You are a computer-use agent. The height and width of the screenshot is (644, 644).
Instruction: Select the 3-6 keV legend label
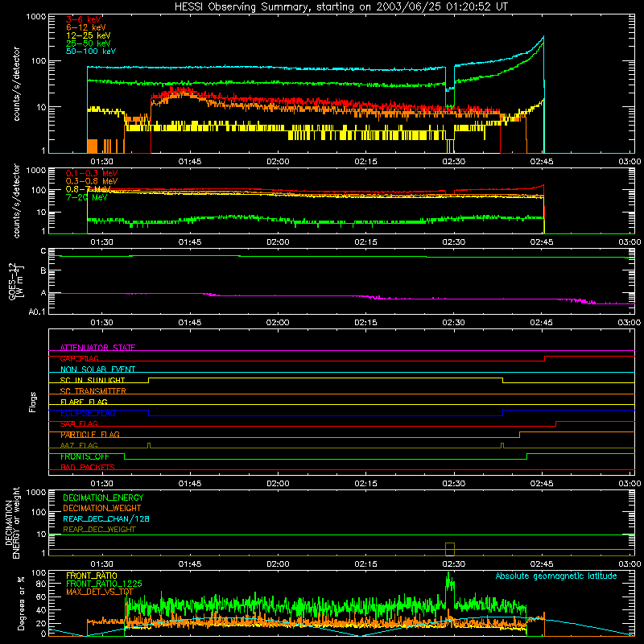[x=84, y=19]
